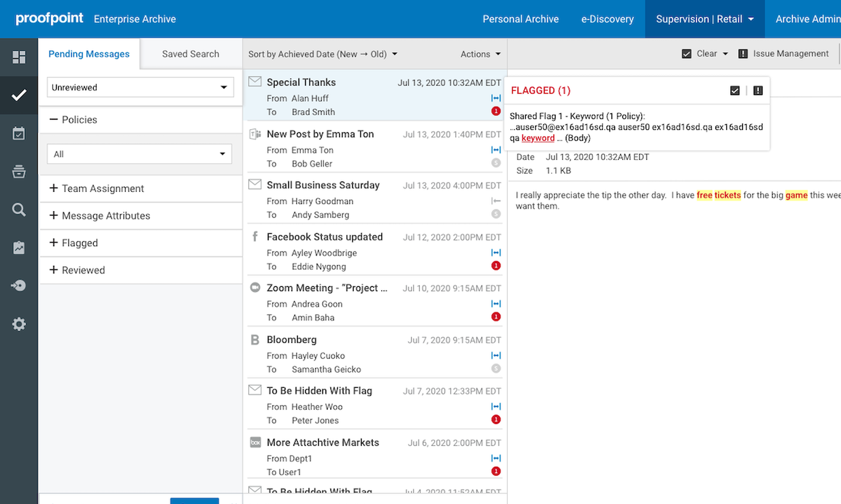Open Archive Admin in top navigation

pyautogui.click(x=808, y=19)
